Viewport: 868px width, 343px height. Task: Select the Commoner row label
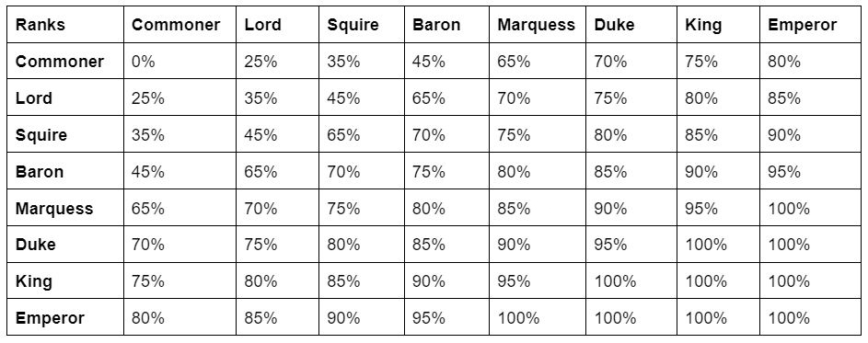[x=65, y=61]
